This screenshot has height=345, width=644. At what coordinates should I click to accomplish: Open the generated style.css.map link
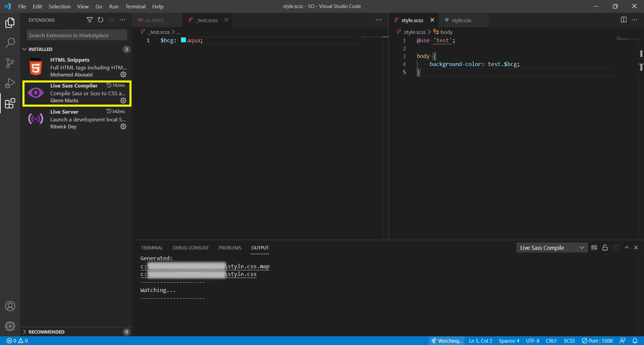click(x=205, y=266)
